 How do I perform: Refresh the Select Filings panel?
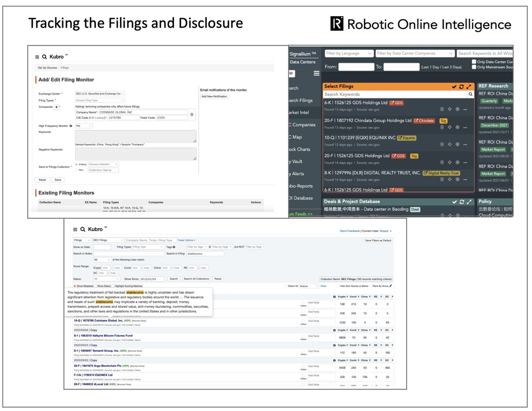click(462, 86)
